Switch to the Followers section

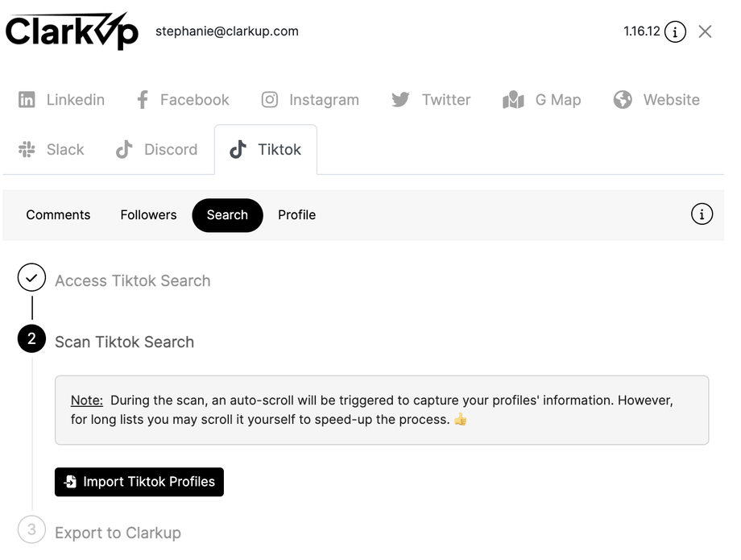point(148,215)
